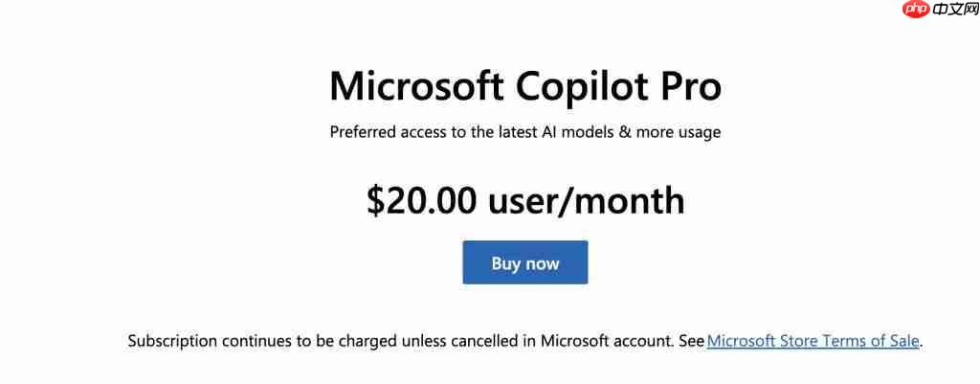Click the subscription continues notice text
Screen dimensions: 980x384
416,341
